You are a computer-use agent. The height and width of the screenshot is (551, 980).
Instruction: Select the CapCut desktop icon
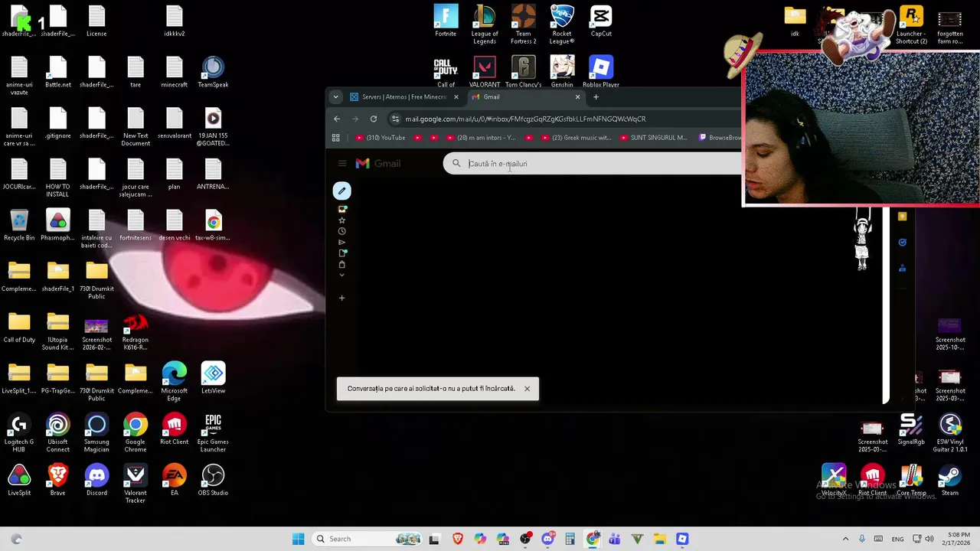click(x=601, y=21)
